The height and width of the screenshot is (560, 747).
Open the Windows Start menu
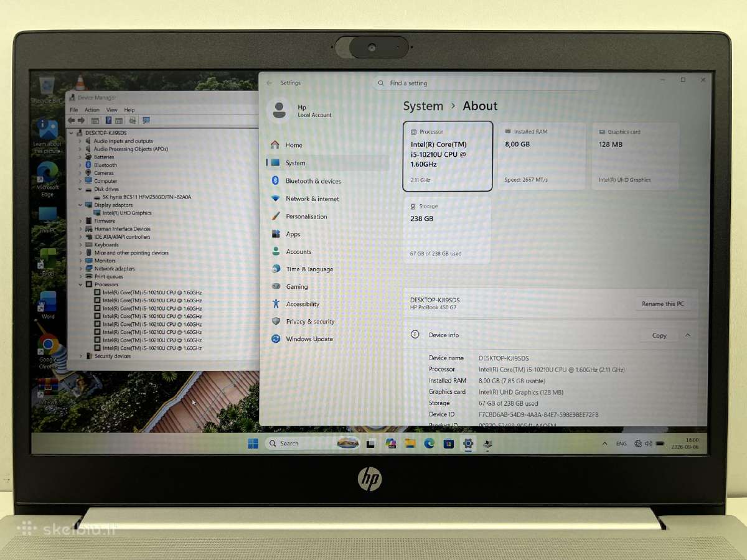tap(253, 443)
